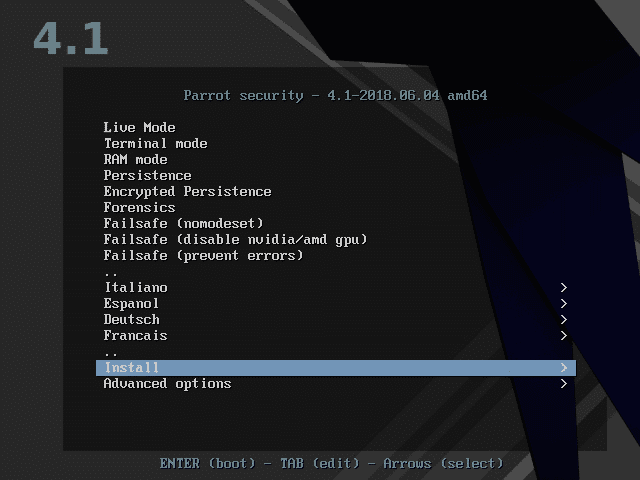This screenshot has height=480, width=640.
Task: Select Encrypted Persistence entry
Action: tap(187, 191)
